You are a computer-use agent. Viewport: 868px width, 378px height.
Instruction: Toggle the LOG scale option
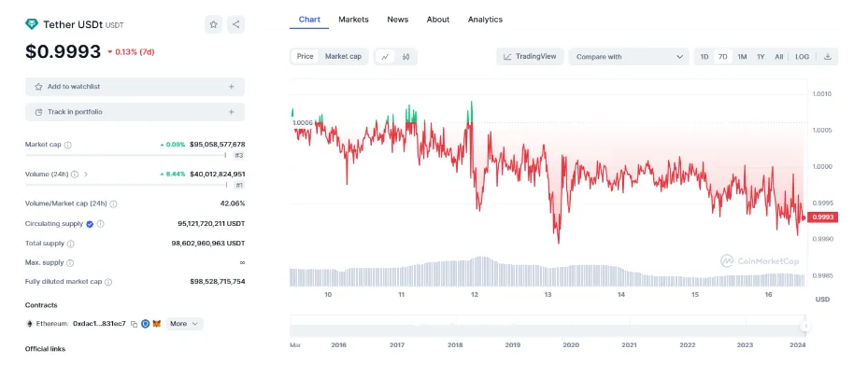(802, 57)
